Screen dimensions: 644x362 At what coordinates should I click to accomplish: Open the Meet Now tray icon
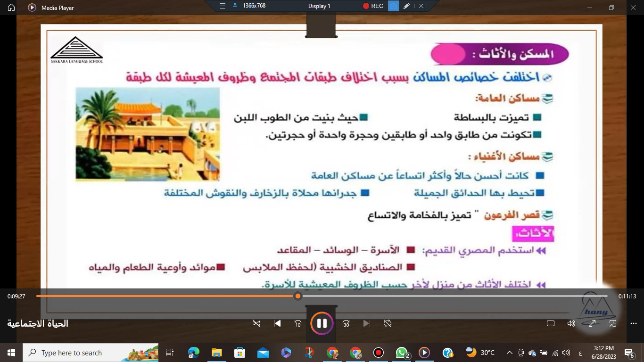click(x=521, y=353)
